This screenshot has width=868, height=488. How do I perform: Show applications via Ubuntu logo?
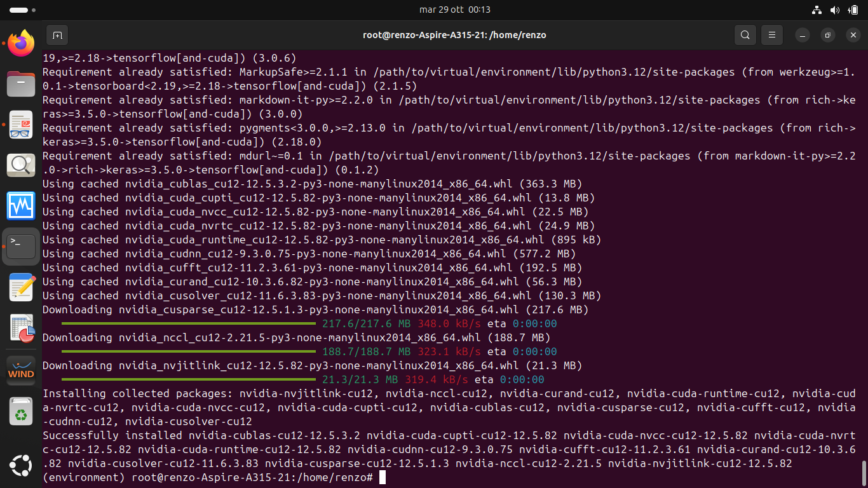pyautogui.click(x=21, y=466)
